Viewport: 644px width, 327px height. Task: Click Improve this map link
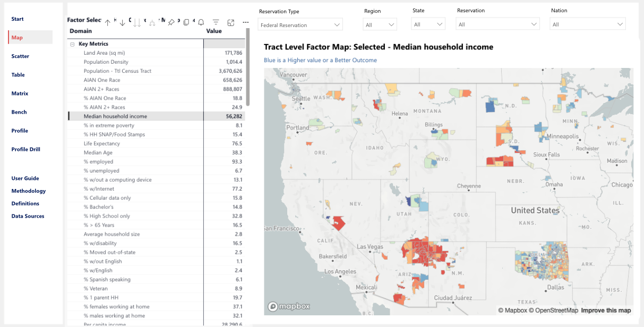[x=606, y=311]
